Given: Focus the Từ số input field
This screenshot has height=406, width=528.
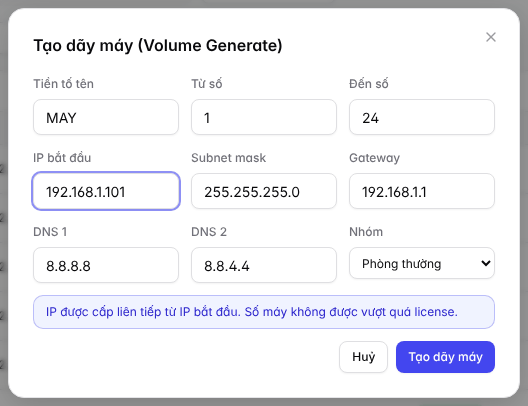Looking at the screenshot, I should [264, 117].
